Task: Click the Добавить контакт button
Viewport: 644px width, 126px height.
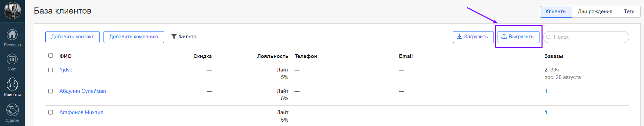Action: click(x=72, y=37)
